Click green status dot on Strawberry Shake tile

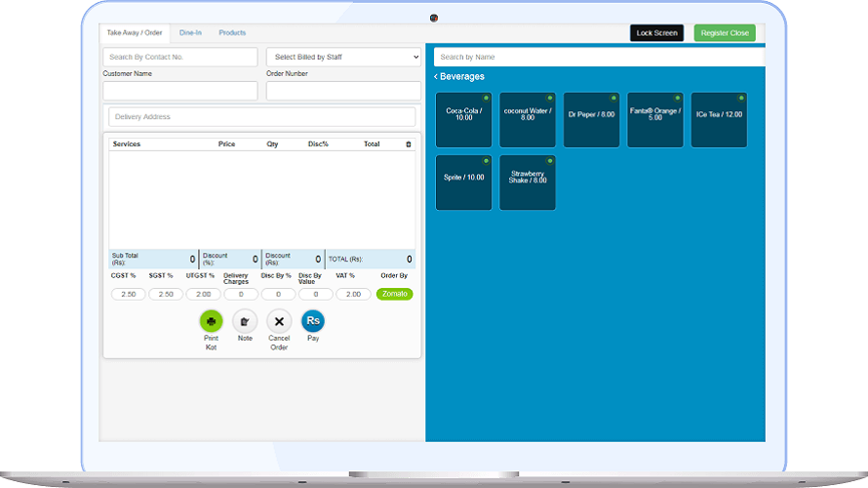click(x=550, y=161)
